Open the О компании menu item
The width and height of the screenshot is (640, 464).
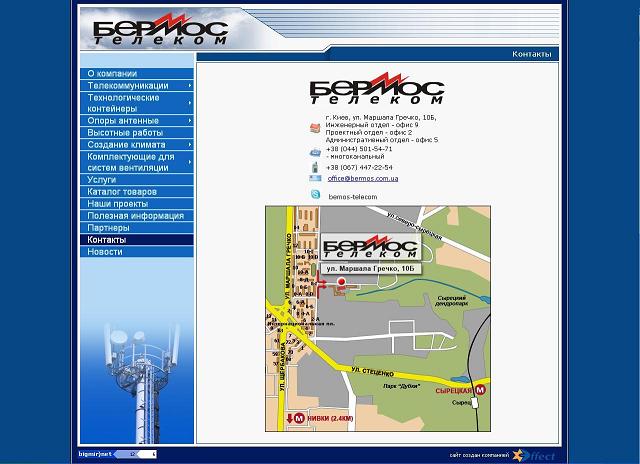tap(137, 73)
